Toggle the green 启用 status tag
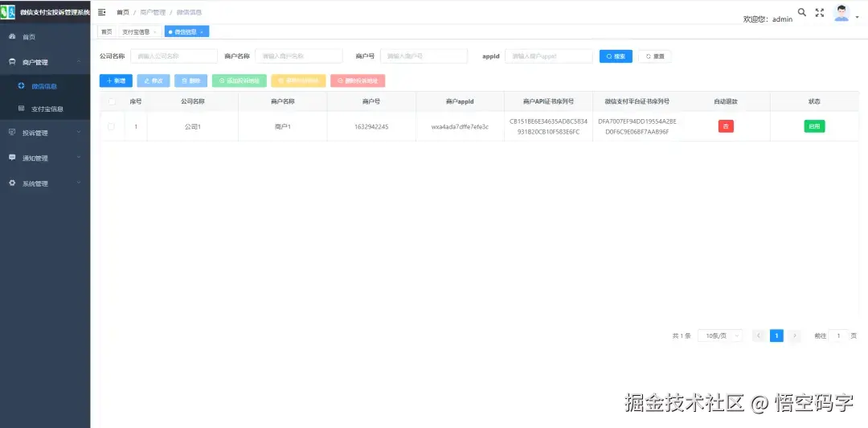Viewport: 868px width, 428px height. (x=814, y=126)
